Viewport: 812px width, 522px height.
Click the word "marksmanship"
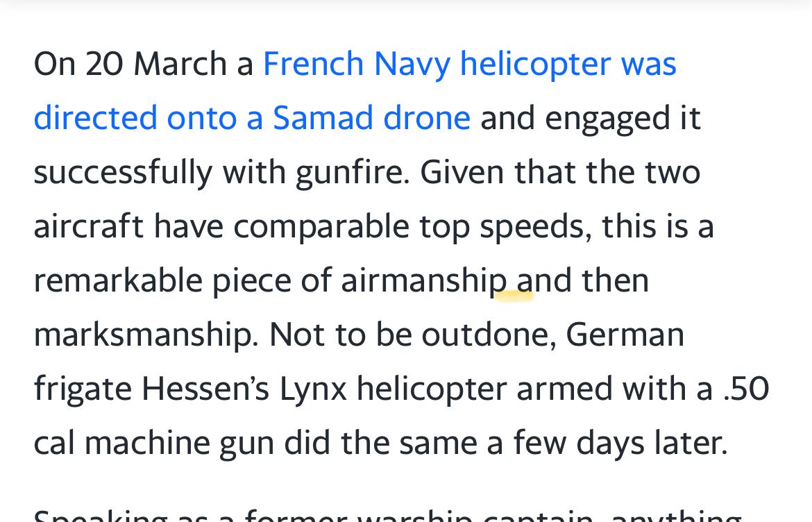coord(144,335)
